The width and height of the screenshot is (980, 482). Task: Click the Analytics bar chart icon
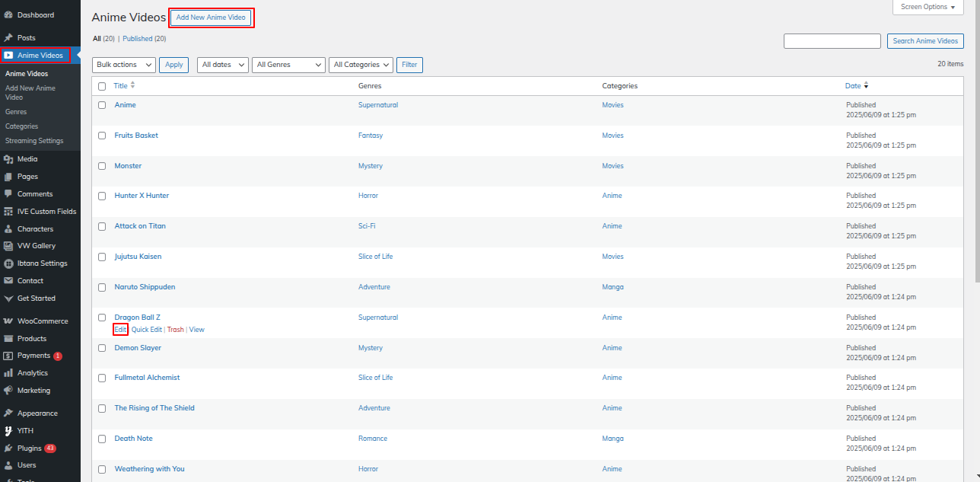8,373
